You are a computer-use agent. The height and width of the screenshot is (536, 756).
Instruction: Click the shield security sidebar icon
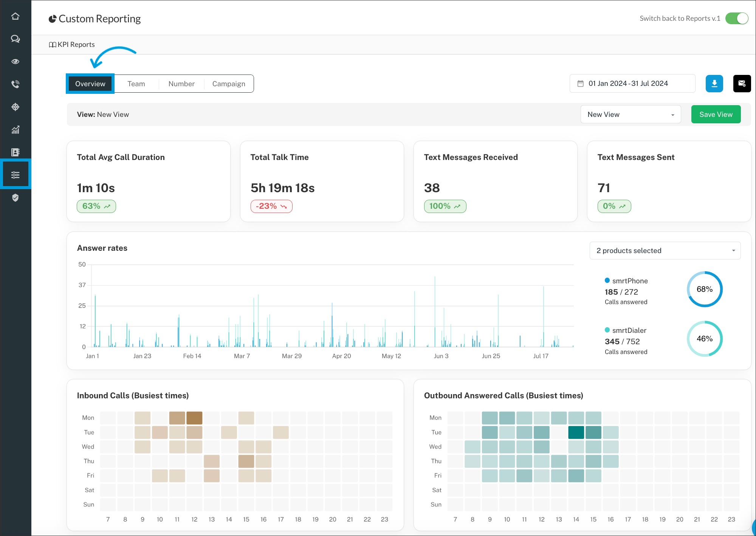15,198
